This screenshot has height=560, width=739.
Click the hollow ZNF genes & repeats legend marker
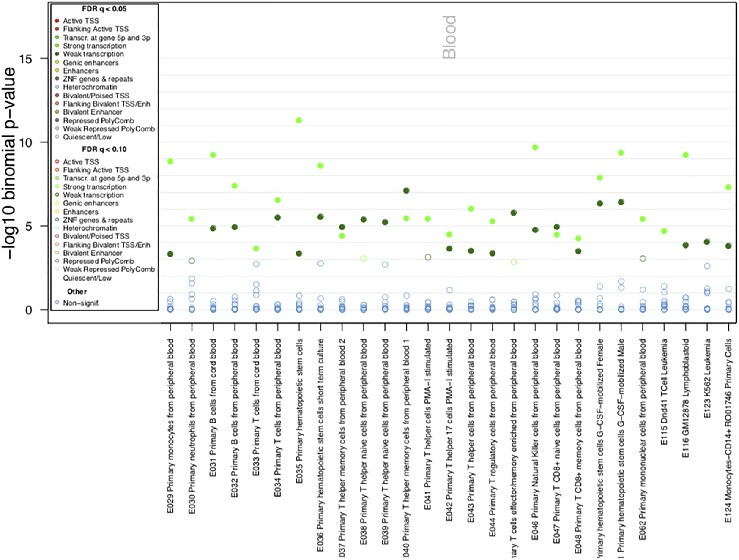tap(57, 220)
